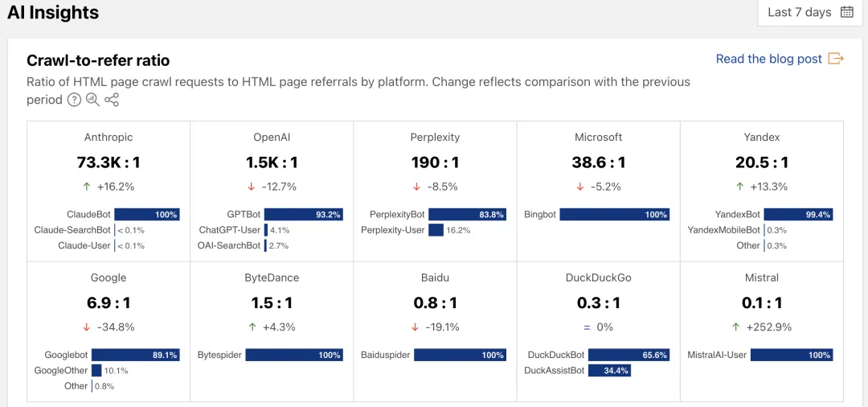Select the GPTBot 93.2% bar
The image size is (868, 407).
tap(303, 215)
